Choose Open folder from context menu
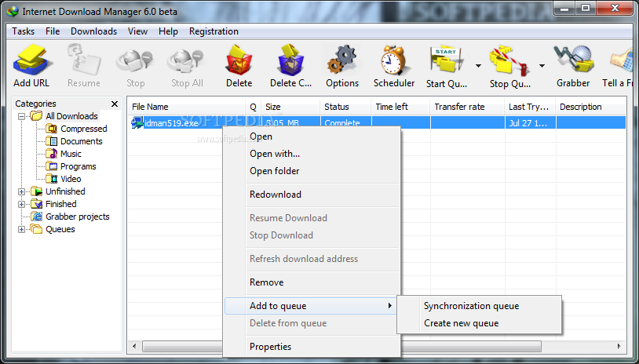Image resolution: width=639 pixels, height=364 pixels. [x=312, y=170]
